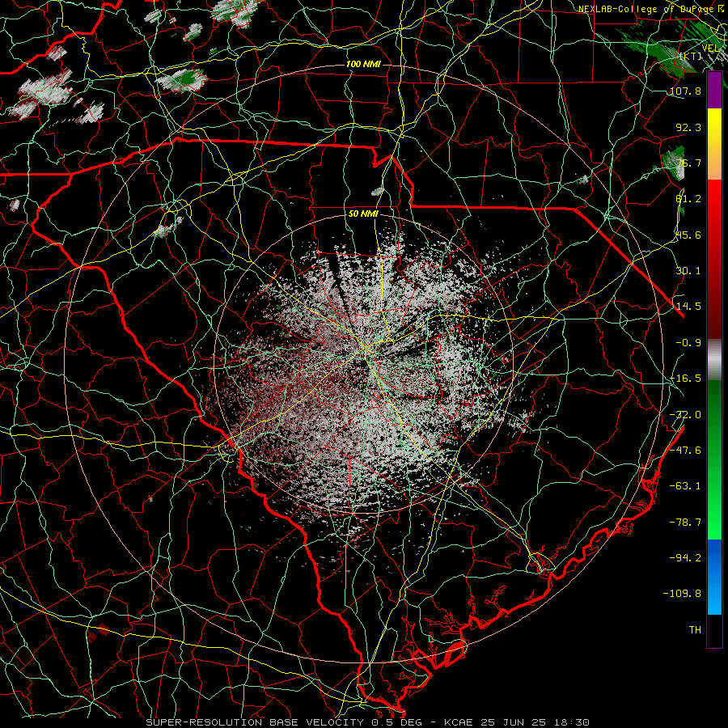Click the -0.9 velocity legend value
Image resolution: width=728 pixels, height=728 pixels.
tap(688, 342)
